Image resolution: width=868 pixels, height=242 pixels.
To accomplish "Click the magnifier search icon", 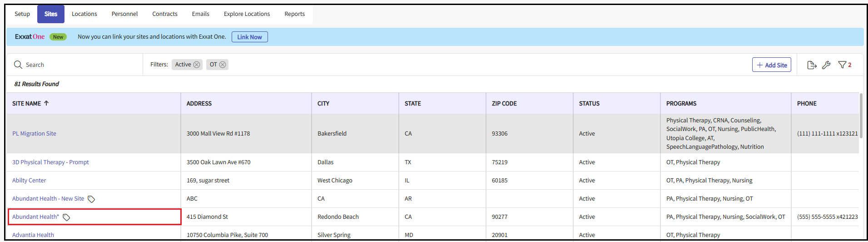I will coord(18,65).
